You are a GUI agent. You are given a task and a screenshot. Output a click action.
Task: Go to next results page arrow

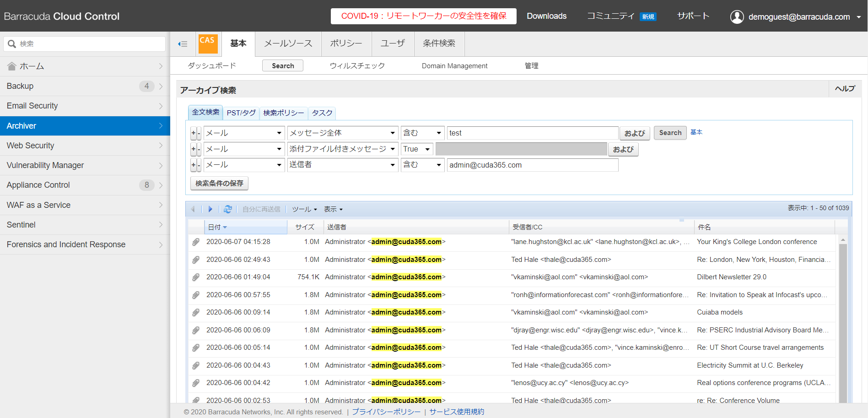click(x=210, y=209)
